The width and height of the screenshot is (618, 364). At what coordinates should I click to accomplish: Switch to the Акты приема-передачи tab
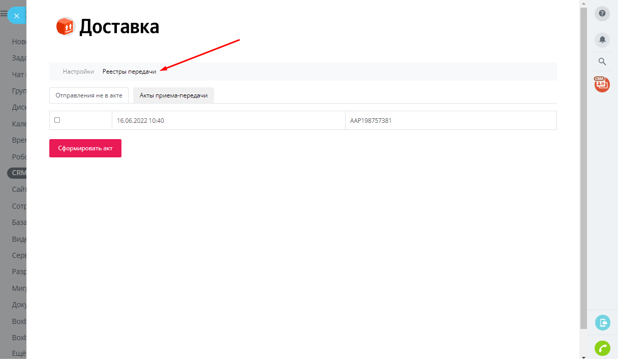coord(173,95)
